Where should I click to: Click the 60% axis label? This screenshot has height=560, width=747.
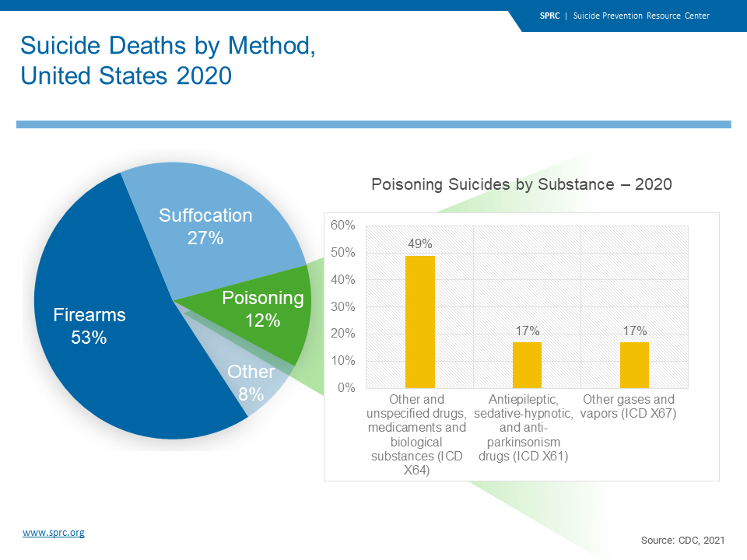coord(343,225)
